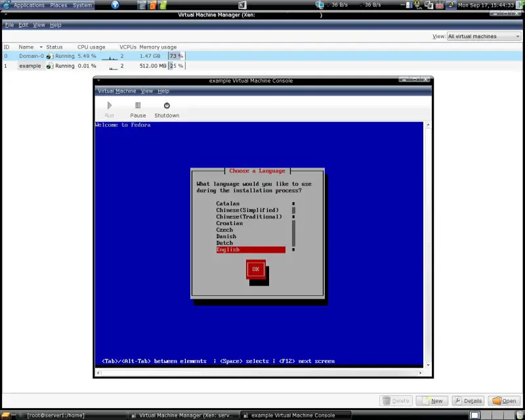Viewport: 525px width, 420px height.
Task: Click the Delete button trash icon
Action: [x=387, y=401]
